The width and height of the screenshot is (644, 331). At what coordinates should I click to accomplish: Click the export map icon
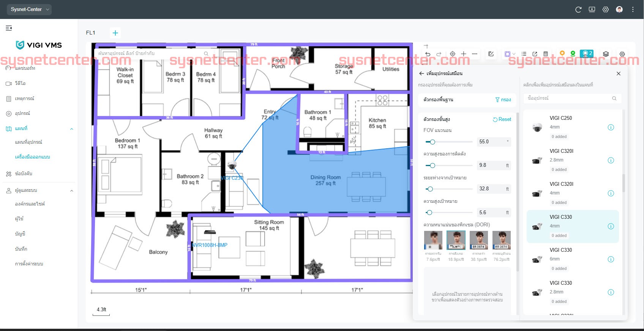click(535, 54)
